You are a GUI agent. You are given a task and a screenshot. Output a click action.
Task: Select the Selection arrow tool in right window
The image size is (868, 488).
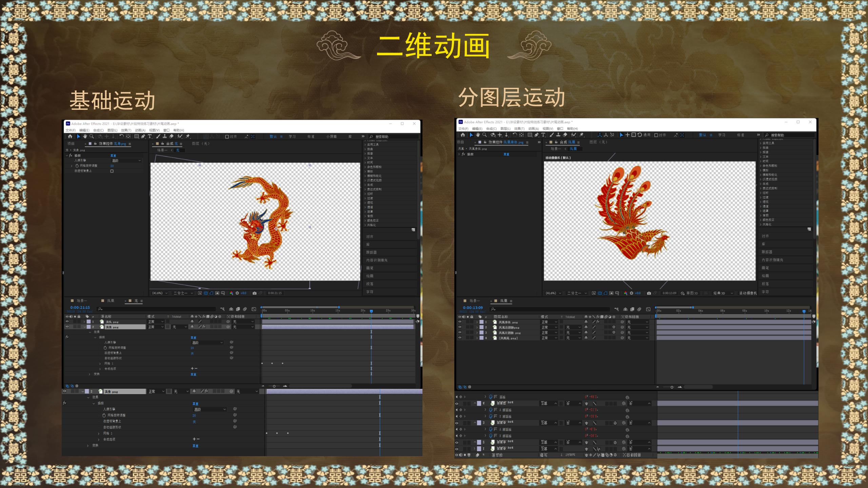471,135
